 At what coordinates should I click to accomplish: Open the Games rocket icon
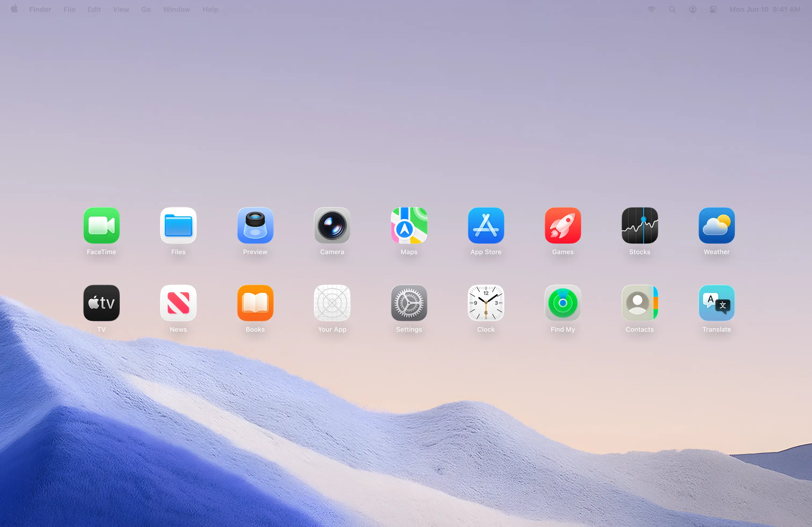point(563,225)
